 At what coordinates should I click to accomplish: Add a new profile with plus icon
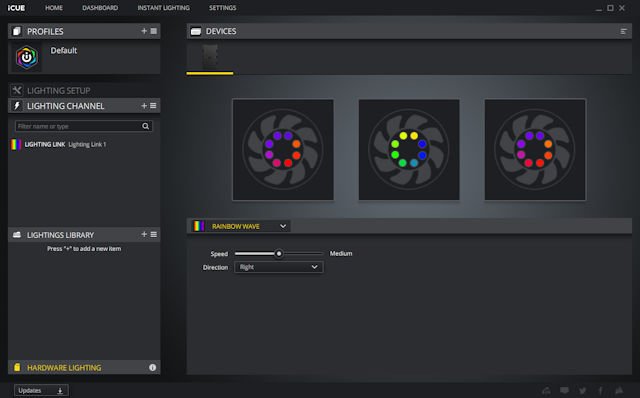point(144,31)
